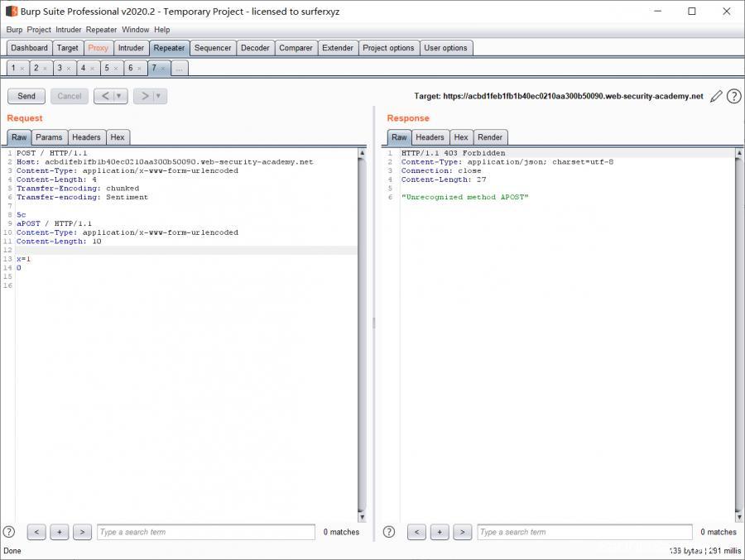Click request search help icon
The image size is (745, 560).
tap(9, 532)
